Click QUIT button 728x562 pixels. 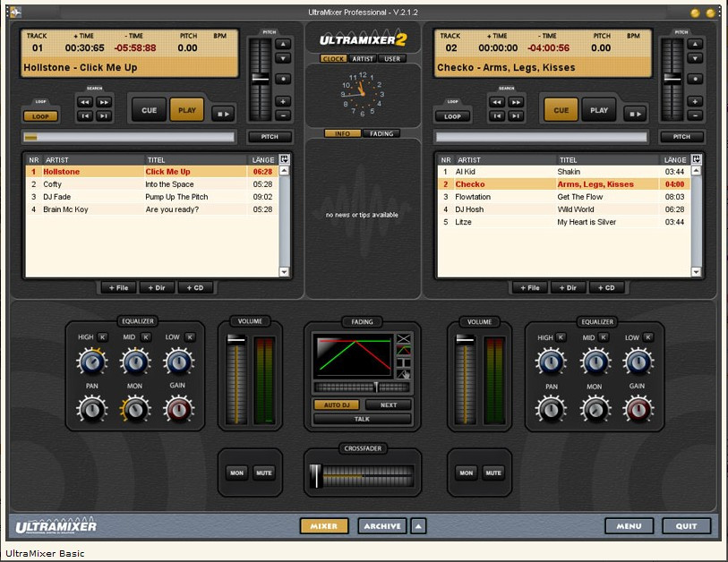point(686,526)
